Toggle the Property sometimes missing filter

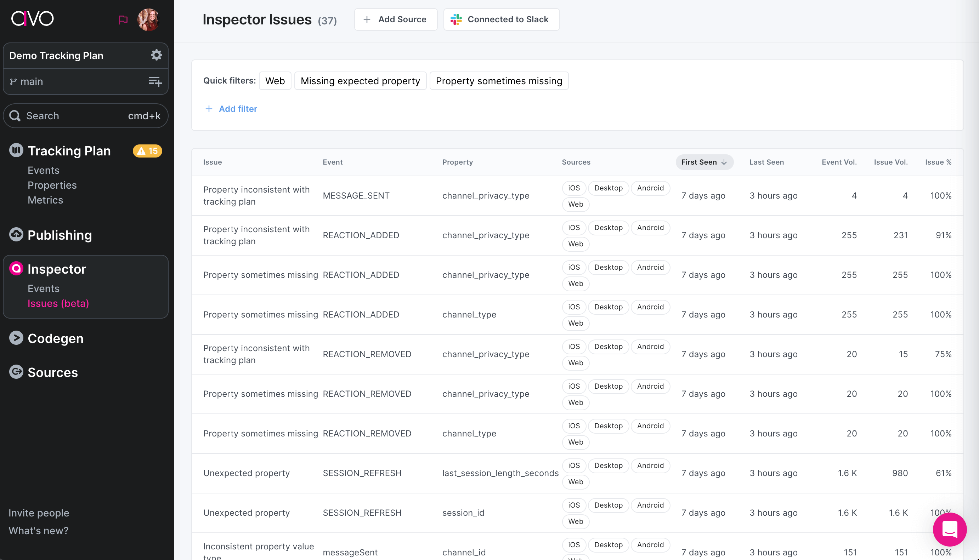[499, 81]
